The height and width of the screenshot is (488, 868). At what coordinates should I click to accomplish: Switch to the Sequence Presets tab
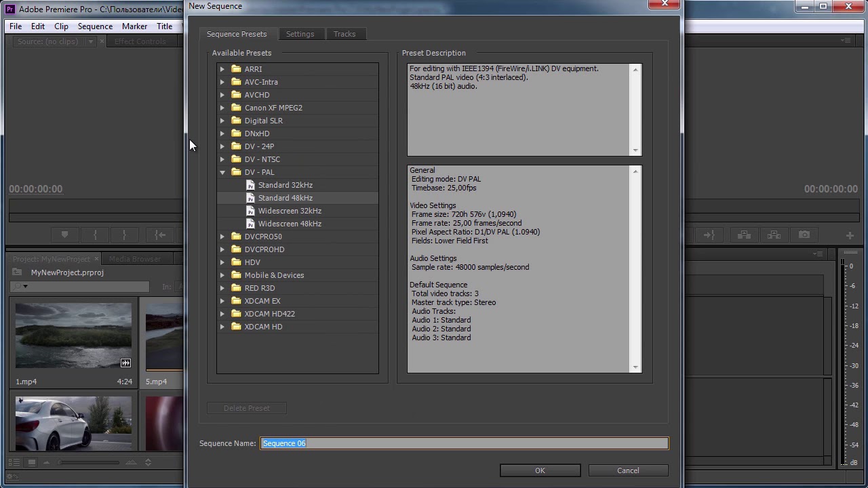pyautogui.click(x=237, y=34)
